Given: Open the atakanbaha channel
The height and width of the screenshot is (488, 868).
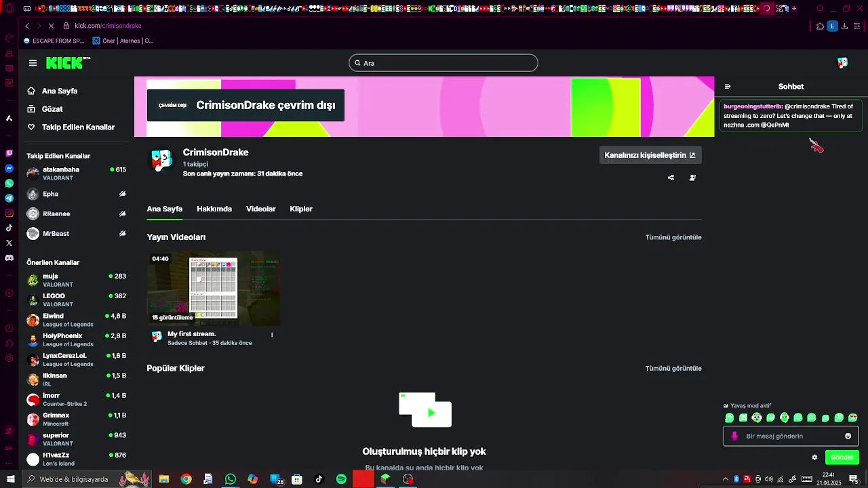Looking at the screenshot, I should [x=76, y=174].
